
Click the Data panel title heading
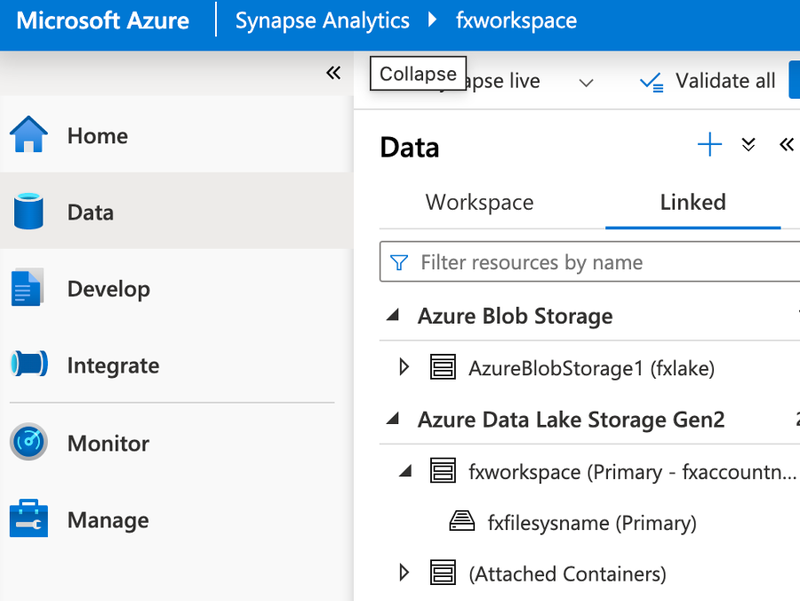coord(409,147)
